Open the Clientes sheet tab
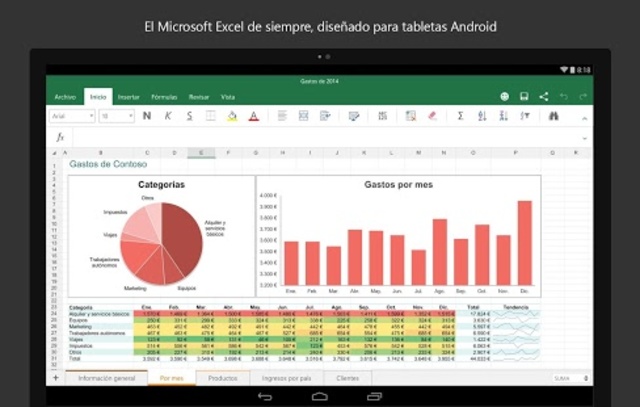 point(348,378)
